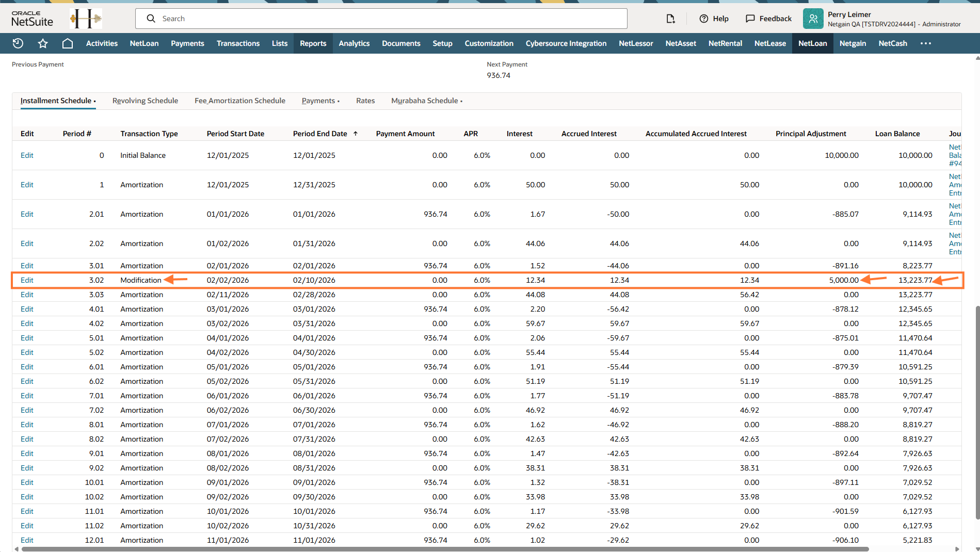The image size is (980, 552).
Task: Click the Feedback speech bubble icon
Action: click(x=750, y=19)
